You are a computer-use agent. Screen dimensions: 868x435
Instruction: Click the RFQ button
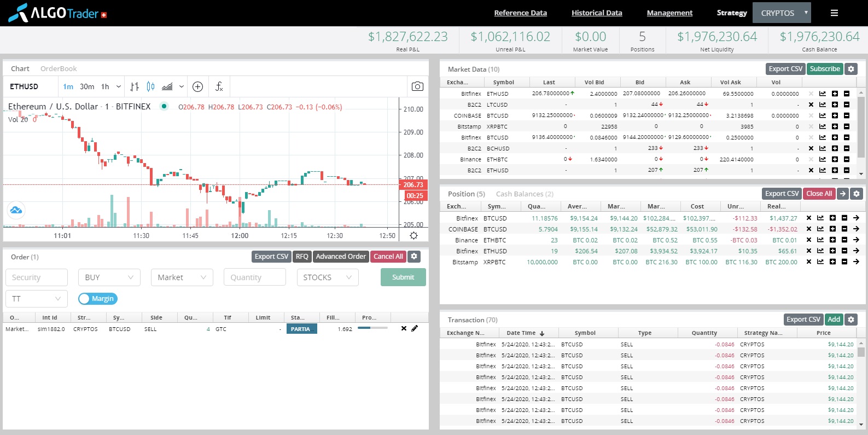(x=302, y=256)
